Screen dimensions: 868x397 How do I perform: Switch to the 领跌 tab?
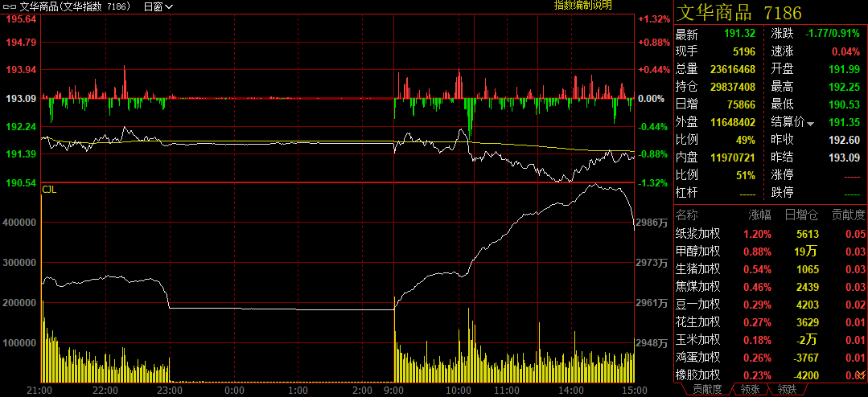point(788,390)
